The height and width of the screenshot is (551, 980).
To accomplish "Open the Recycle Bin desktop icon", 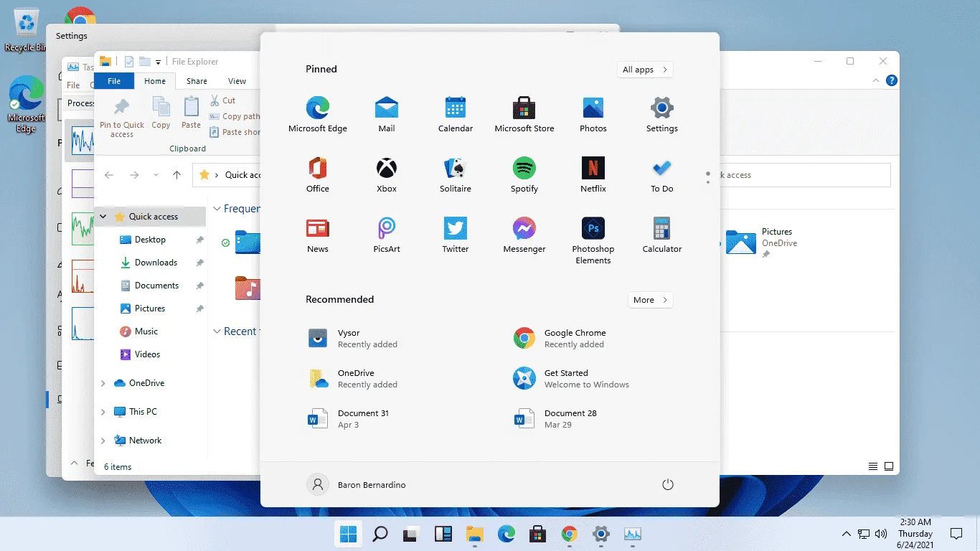I will pyautogui.click(x=25, y=31).
